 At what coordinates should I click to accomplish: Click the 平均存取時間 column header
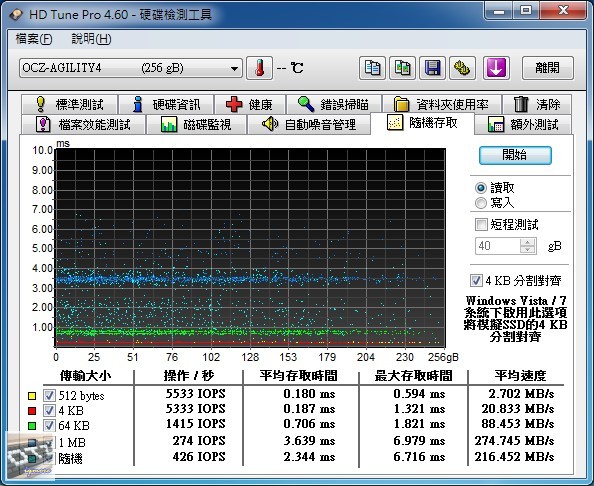click(299, 375)
